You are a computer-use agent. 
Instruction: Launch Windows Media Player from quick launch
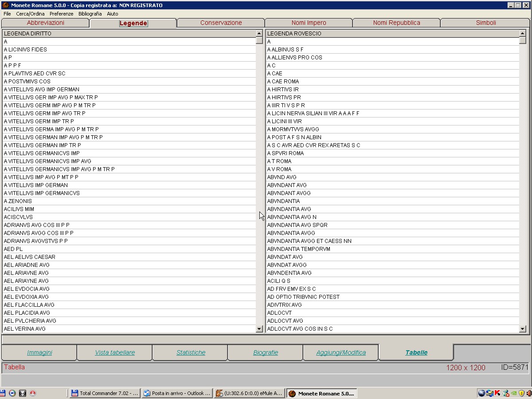point(12,393)
